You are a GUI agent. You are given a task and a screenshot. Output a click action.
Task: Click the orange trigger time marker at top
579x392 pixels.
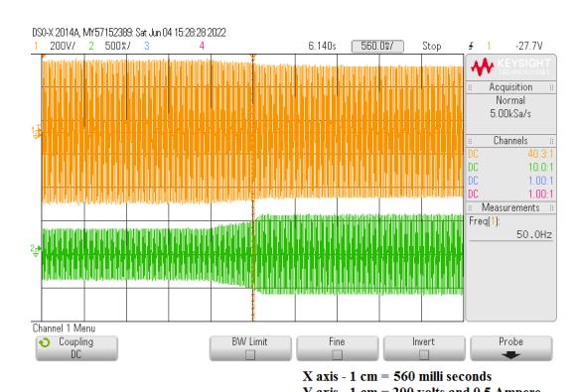(253, 57)
